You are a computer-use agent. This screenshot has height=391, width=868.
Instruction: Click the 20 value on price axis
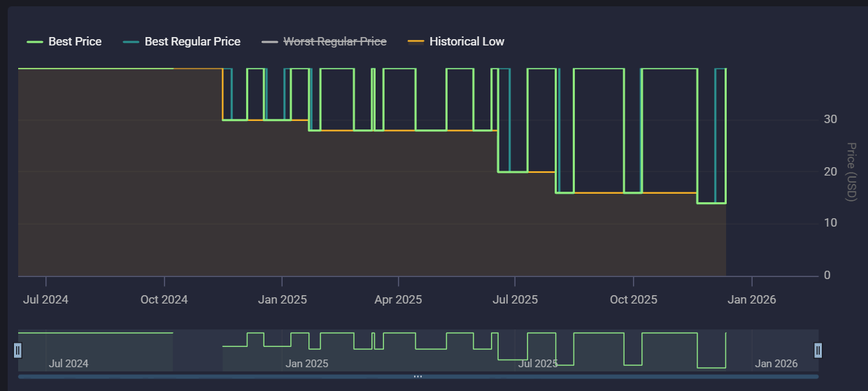[x=831, y=171]
